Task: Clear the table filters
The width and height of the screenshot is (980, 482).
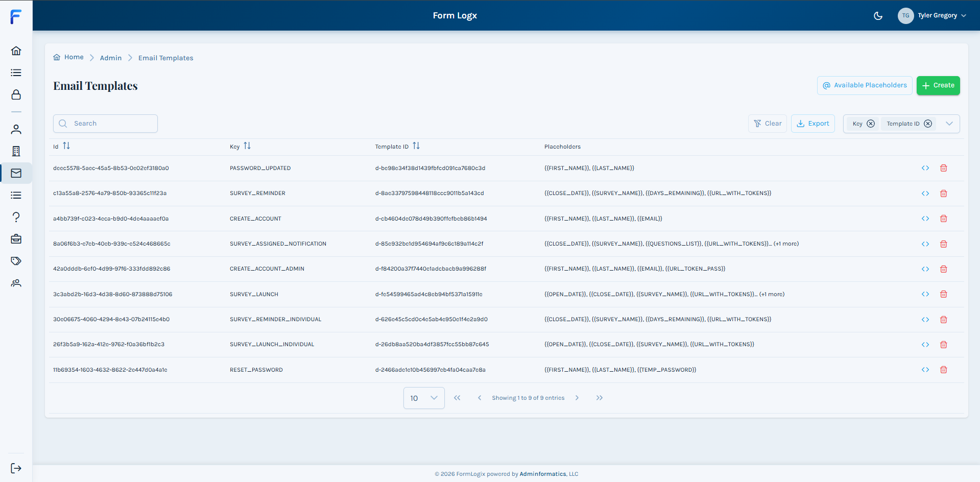Action: (768, 124)
